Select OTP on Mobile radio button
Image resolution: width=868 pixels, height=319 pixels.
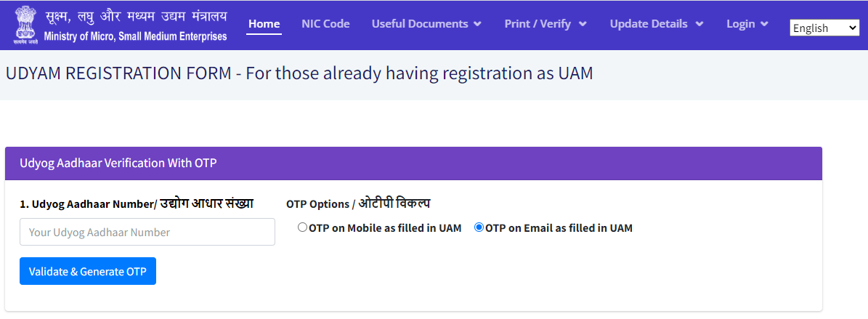(x=302, y=227)
